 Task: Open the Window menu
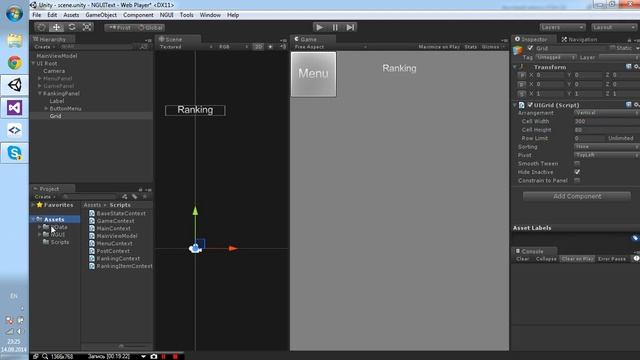point(210,15)
